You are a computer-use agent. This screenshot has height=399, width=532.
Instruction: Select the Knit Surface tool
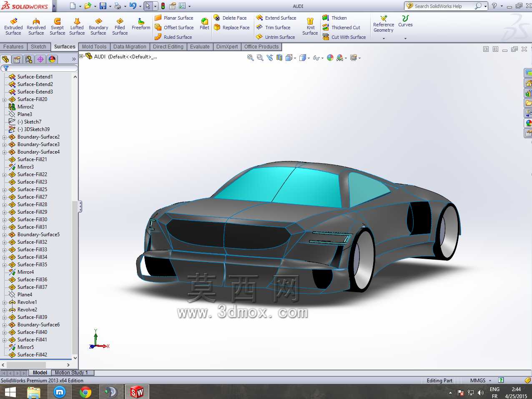[x=310, y=27]
